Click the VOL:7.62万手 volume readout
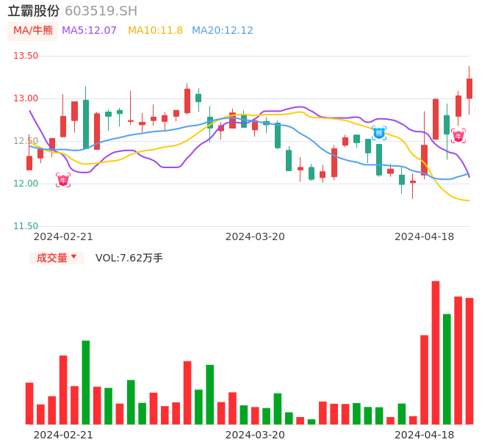 129,258
